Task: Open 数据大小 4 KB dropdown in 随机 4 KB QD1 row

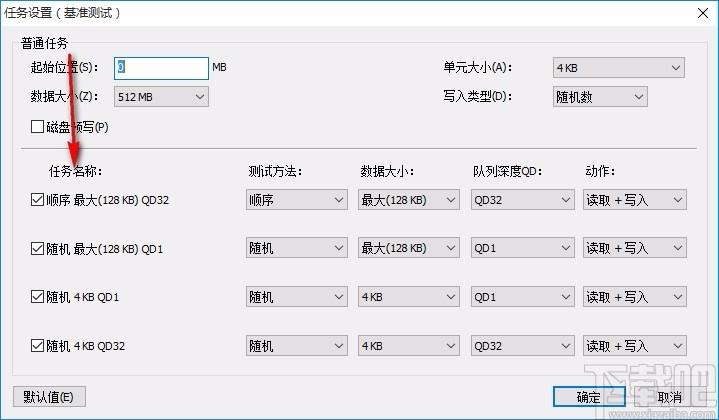Action: [409, 297]
